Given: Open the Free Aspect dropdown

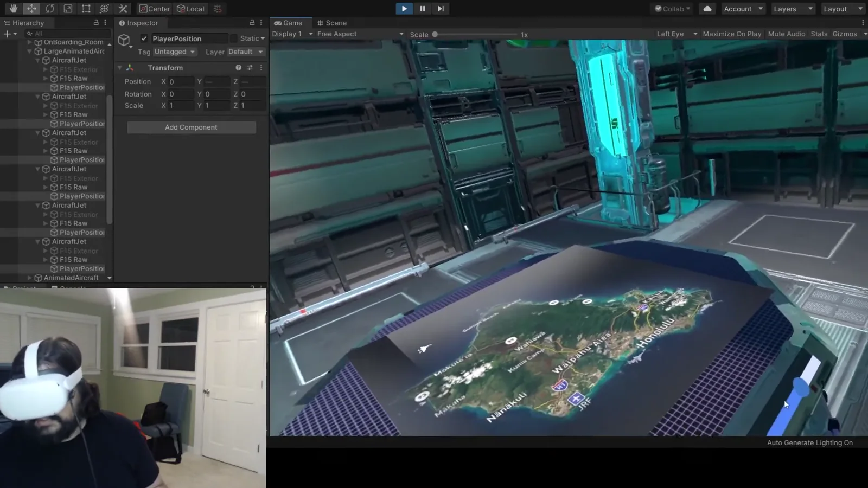Looking at the screenshot, I should click(360, 34).
